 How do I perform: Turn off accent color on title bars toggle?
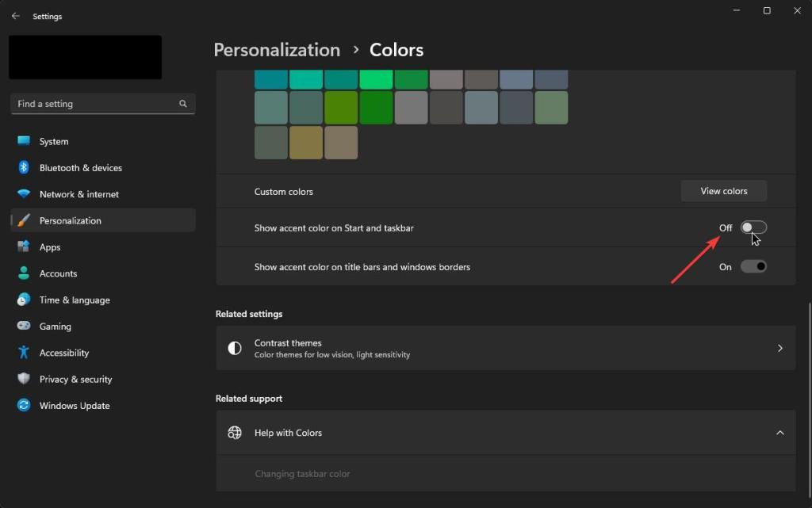click(753, 266)
